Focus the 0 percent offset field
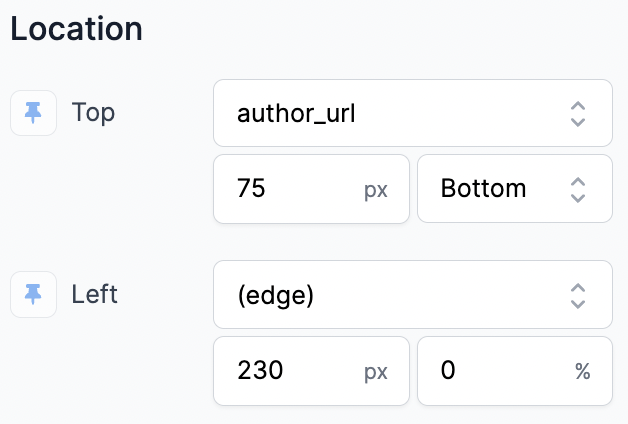 click(515, 371)
